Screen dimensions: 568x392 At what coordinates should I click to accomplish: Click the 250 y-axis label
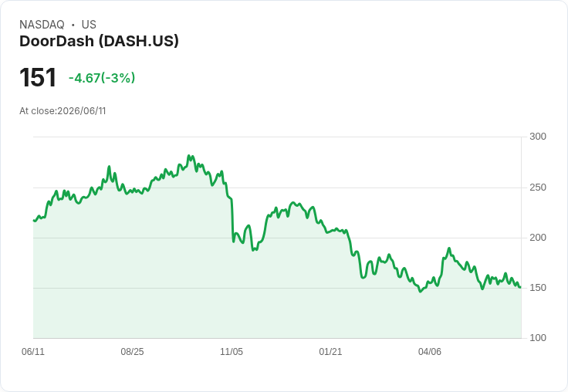coord(538,188)
